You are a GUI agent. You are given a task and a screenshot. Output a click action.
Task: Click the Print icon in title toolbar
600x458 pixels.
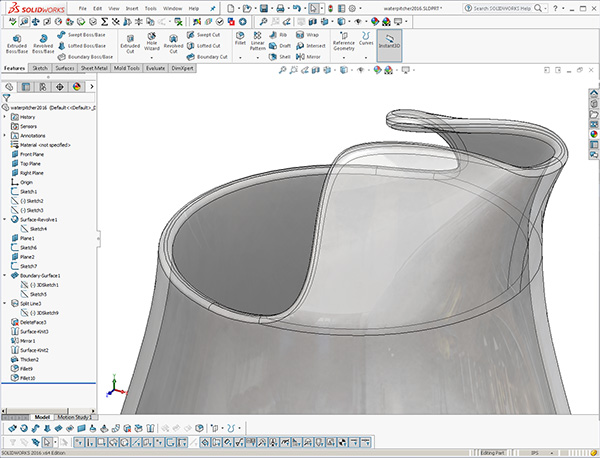click(280, 8)
